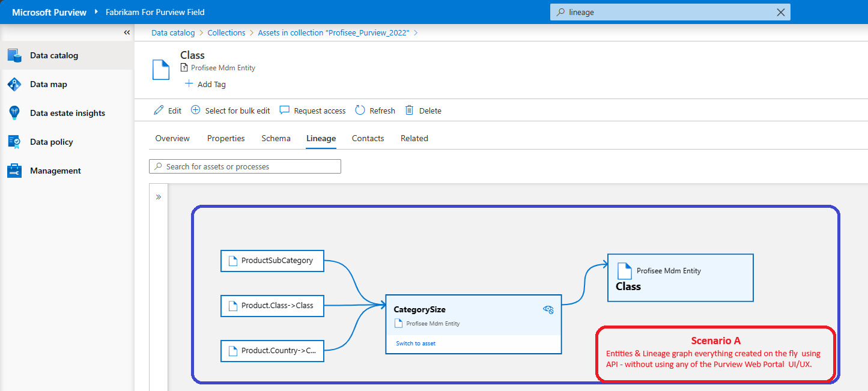Click the Data map sidebar label
The height and width of the screenshot is (391, 868).
(49, 84)
